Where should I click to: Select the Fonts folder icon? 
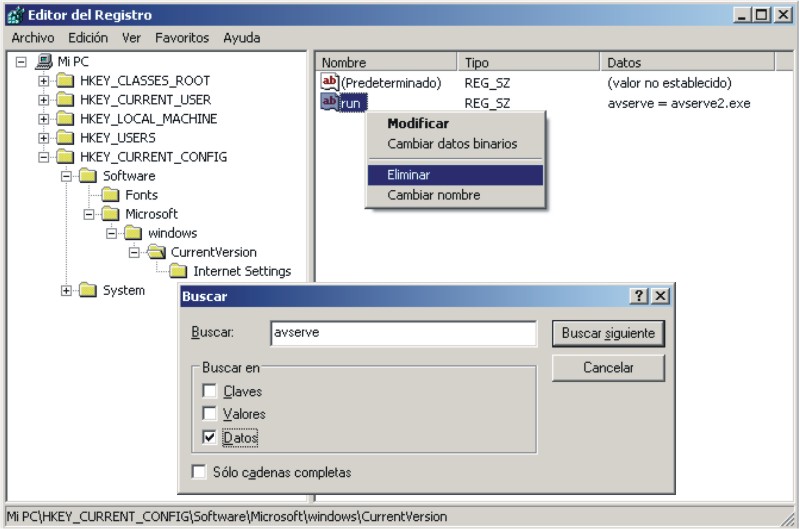(x=110, y=195)
